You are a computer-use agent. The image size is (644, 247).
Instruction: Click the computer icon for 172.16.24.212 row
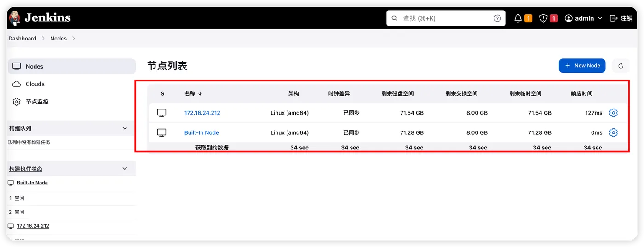161,113
